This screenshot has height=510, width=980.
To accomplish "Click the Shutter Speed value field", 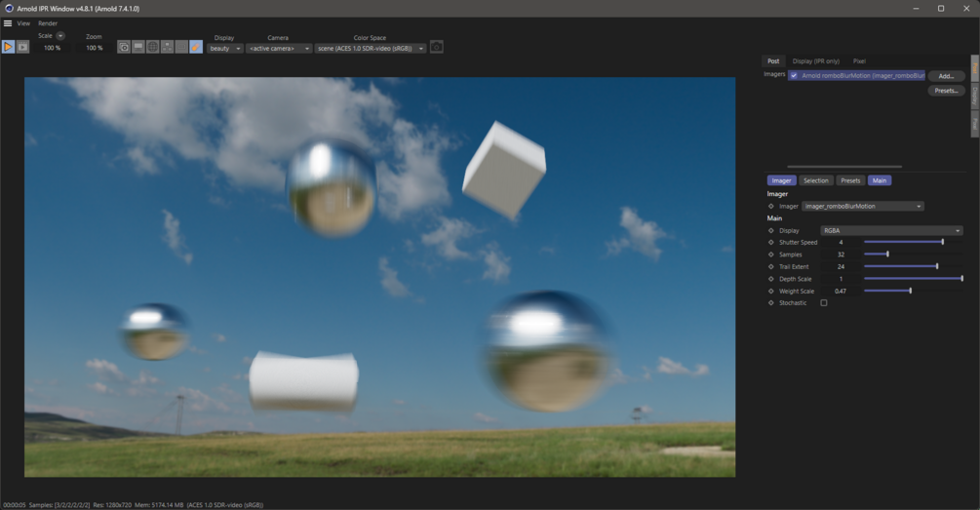I will 841,242.
